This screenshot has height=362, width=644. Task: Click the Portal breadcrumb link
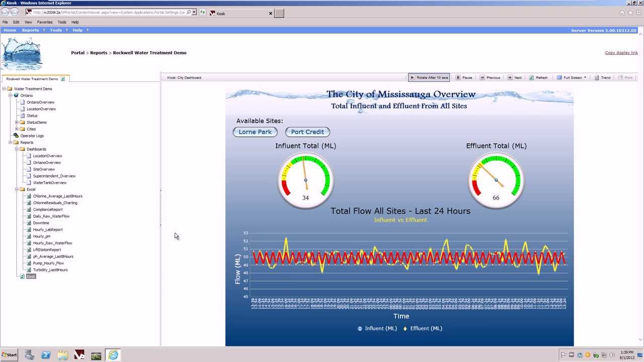78,53
